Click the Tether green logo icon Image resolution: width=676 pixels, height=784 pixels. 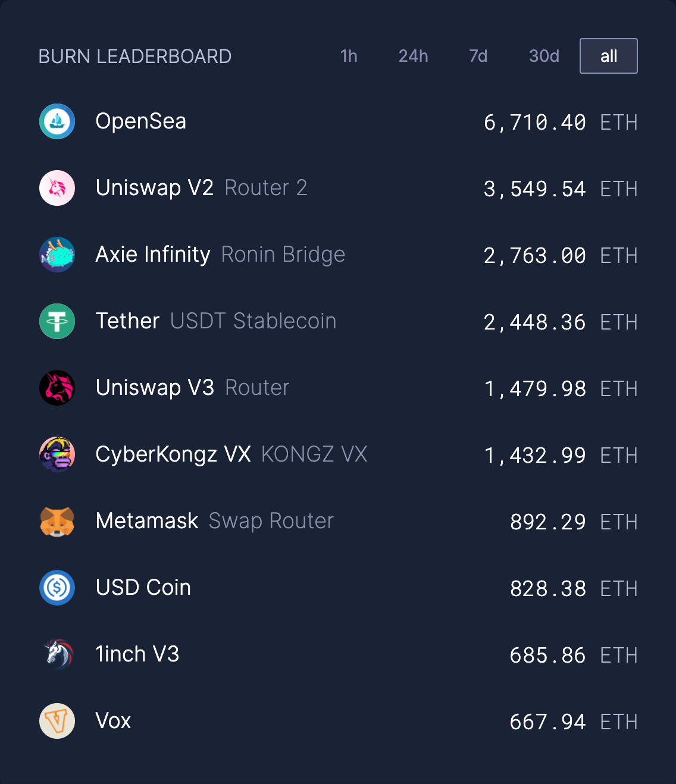tap(57, 321)
